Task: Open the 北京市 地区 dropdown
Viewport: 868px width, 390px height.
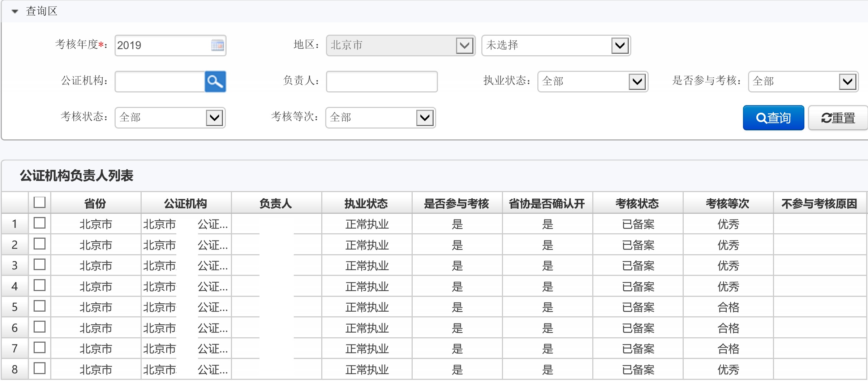Action: coord(464,45)
